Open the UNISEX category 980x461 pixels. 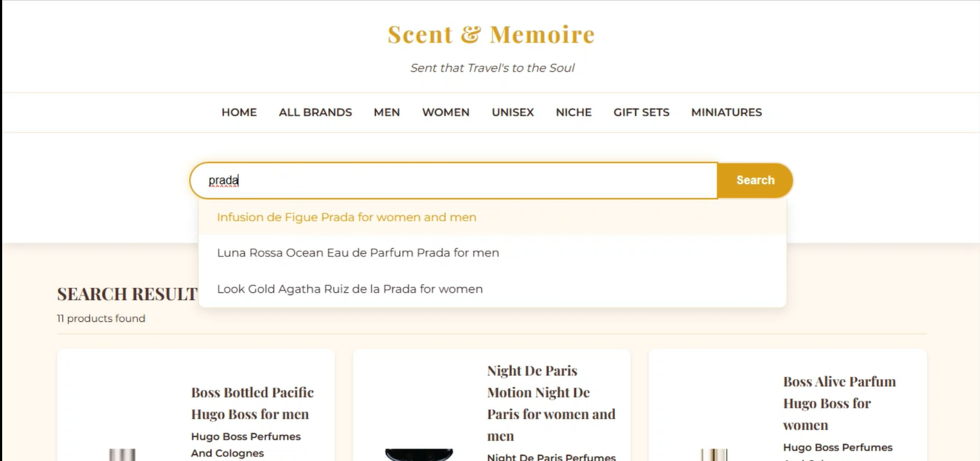click(513, 112)
